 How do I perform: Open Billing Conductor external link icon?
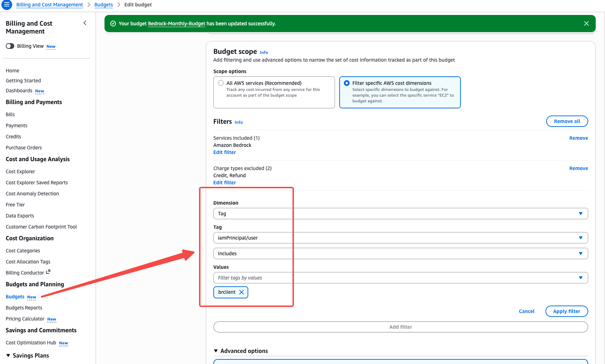[48, 272]
